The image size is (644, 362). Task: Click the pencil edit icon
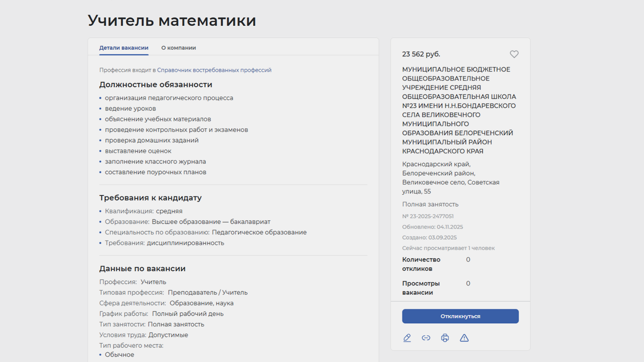click(407, 338)
